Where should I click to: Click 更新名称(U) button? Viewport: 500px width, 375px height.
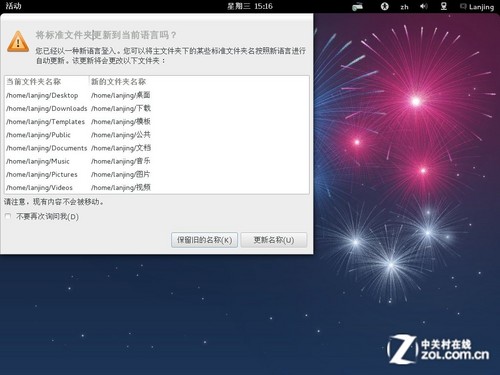pos(274,240)
